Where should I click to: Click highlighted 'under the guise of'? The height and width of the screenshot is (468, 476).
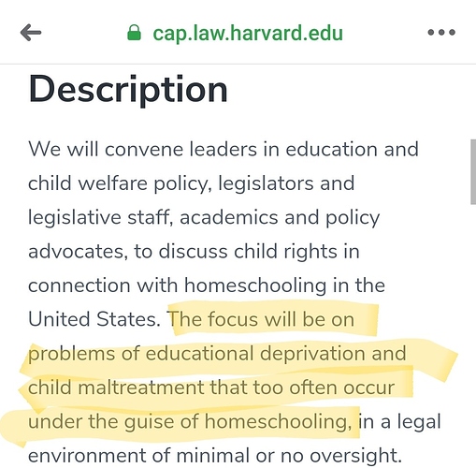(x=113, y=422)
